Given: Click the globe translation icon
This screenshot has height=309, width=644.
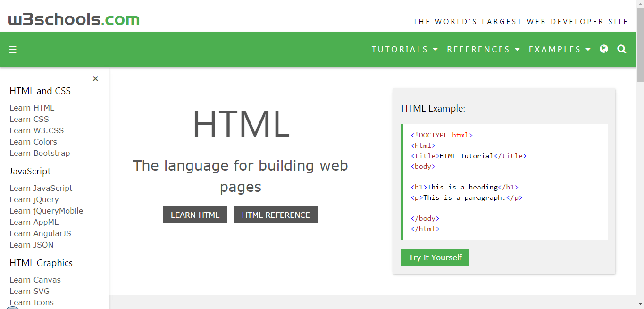Looking at the screenshot, I should point(604,49).
